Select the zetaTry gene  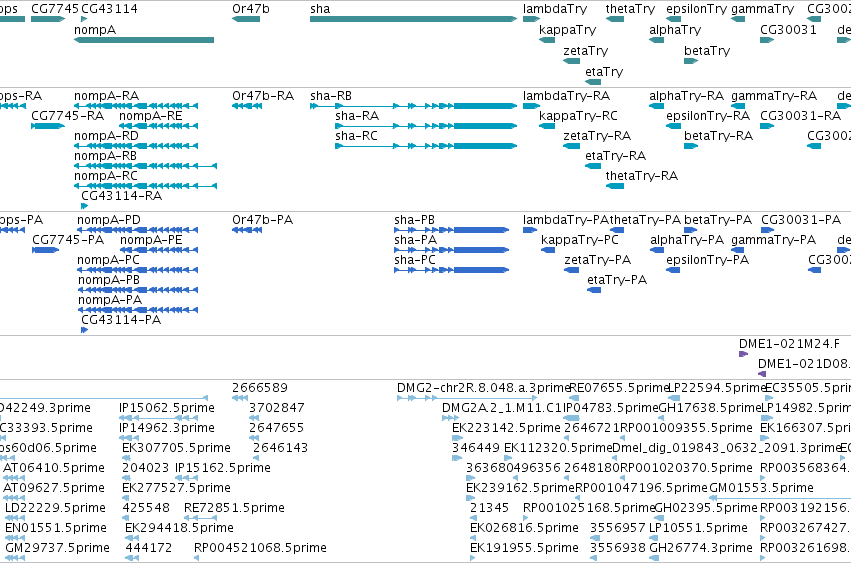[x=572, y=61]
